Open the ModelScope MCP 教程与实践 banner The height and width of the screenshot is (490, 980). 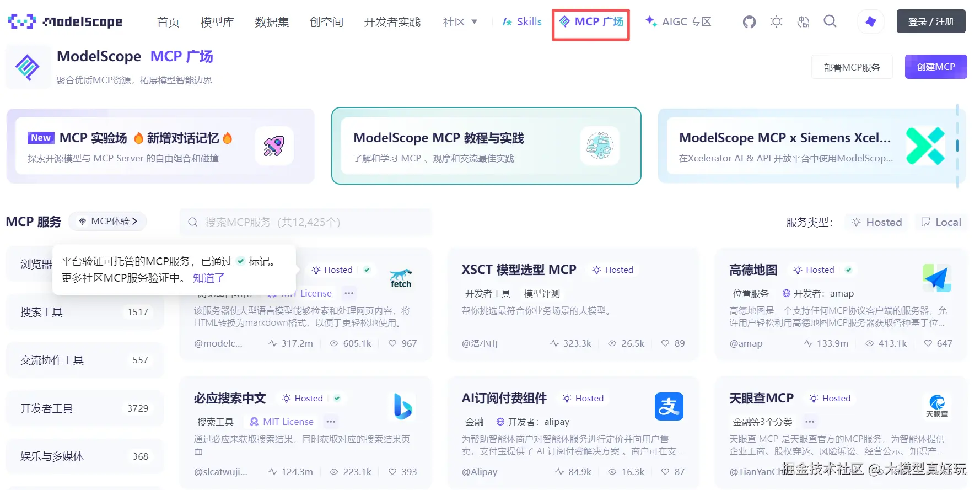(486, 146)
